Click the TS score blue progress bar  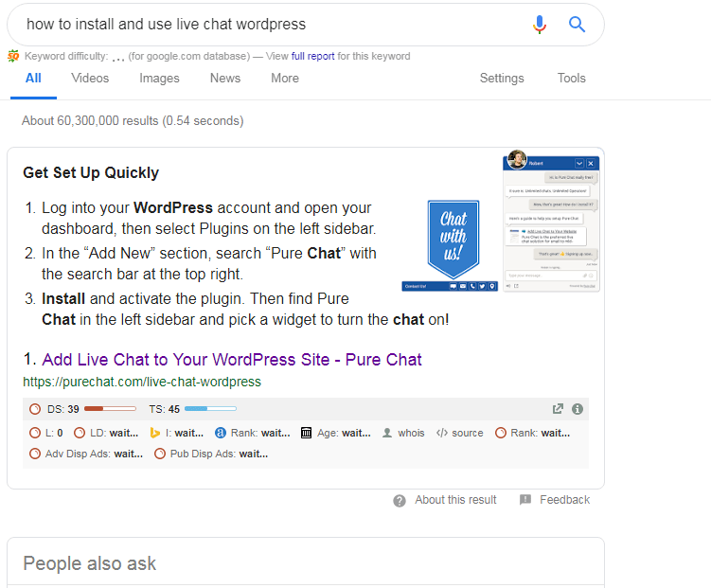[210, 409]
